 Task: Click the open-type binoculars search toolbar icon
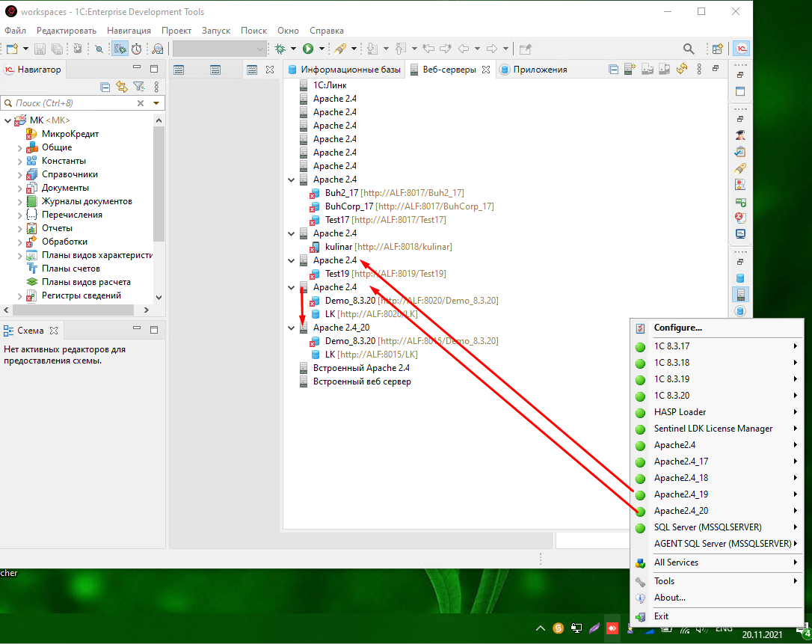pos(158,49)
